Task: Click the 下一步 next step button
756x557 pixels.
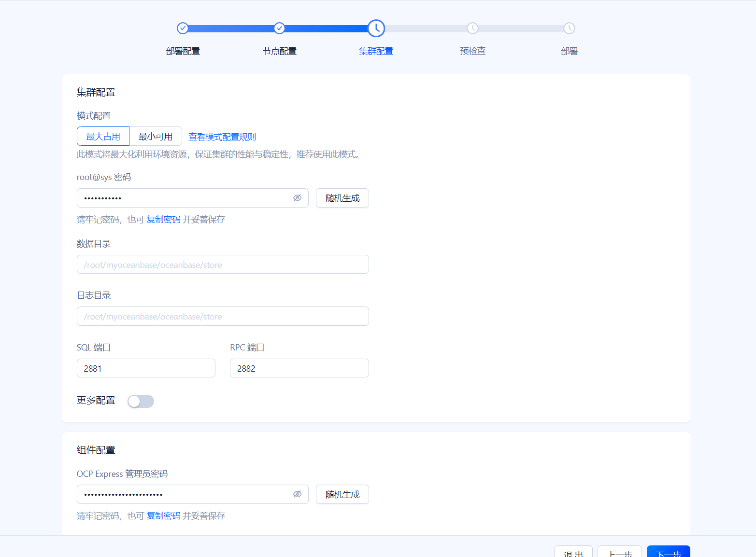Action: [x=669, y=552]
